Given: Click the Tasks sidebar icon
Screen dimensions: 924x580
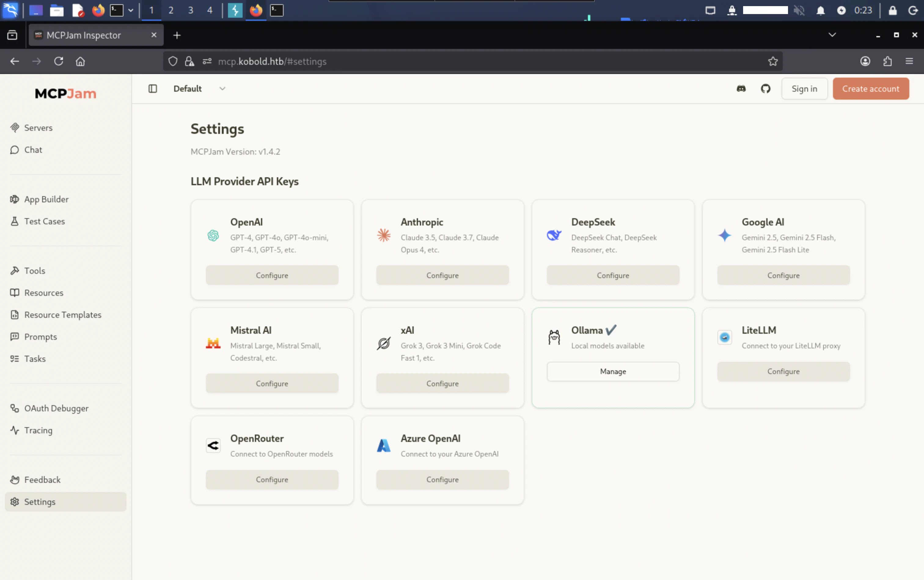Looking at the screenshot, I should [x=15, y=359].
